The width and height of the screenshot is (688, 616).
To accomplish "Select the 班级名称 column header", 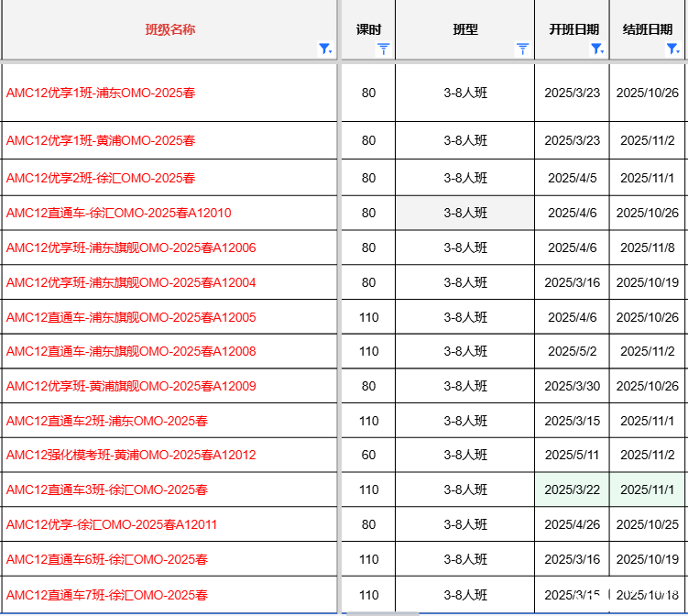I will pos(169,29).
